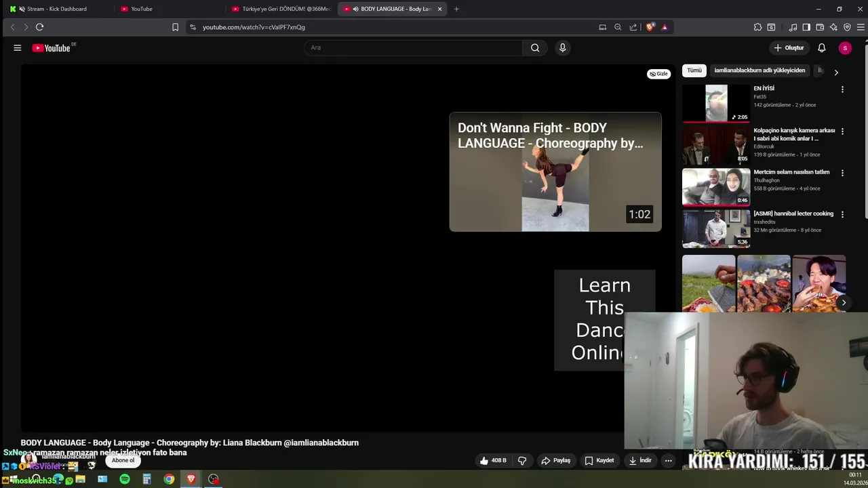Open the Brave VPN shield icon
The image size is (868, 488).
tap(847, 27)
